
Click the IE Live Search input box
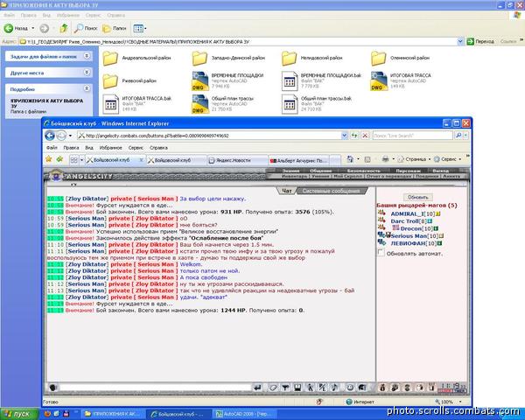point(412,136)
